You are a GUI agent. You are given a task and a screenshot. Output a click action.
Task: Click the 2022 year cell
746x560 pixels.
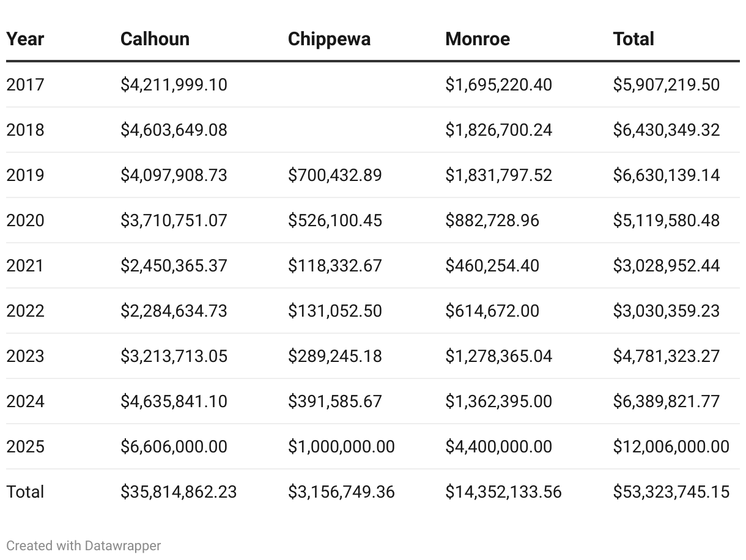point(25,311)
